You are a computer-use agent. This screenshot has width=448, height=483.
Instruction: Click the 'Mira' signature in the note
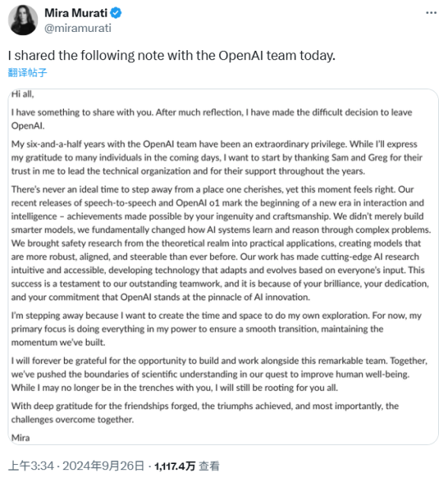(21, 437)
